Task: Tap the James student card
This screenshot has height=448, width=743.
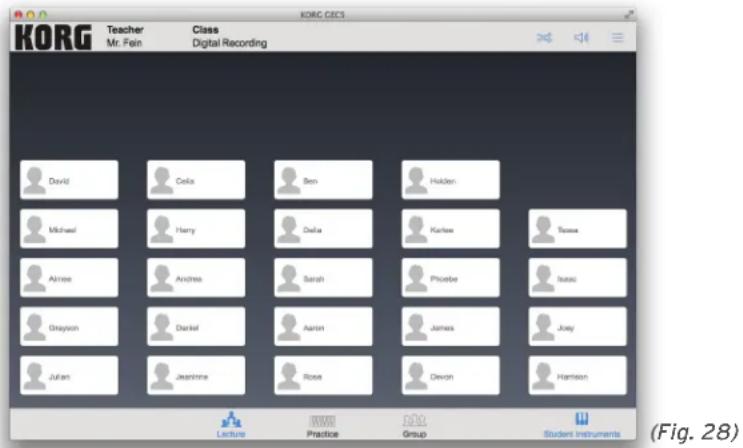Action: pos(451,326)
